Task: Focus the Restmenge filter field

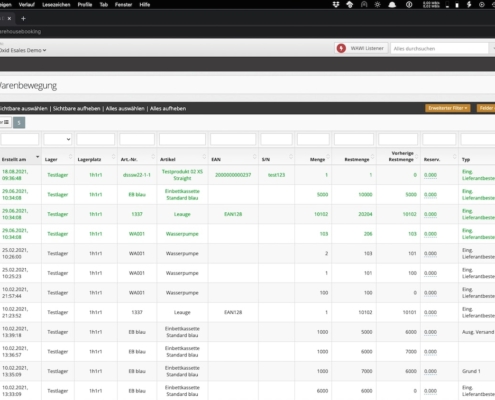Action: [354, 139]
